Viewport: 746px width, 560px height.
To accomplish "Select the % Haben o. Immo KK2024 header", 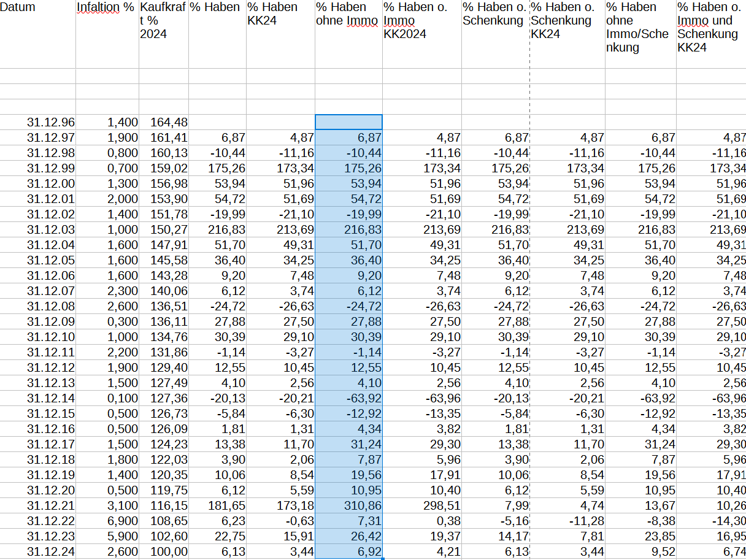I will pos(421,34).
